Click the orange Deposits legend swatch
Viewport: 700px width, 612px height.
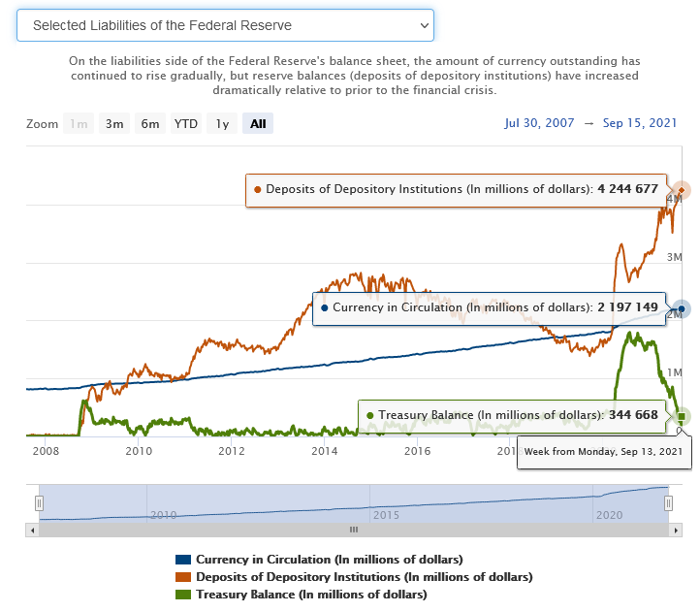pos(183,577)
